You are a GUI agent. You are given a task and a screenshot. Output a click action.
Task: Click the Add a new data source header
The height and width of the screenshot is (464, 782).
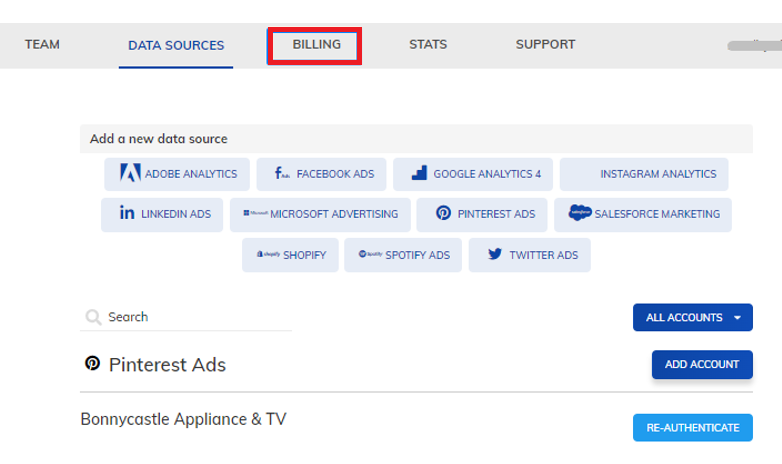(416, 139)
